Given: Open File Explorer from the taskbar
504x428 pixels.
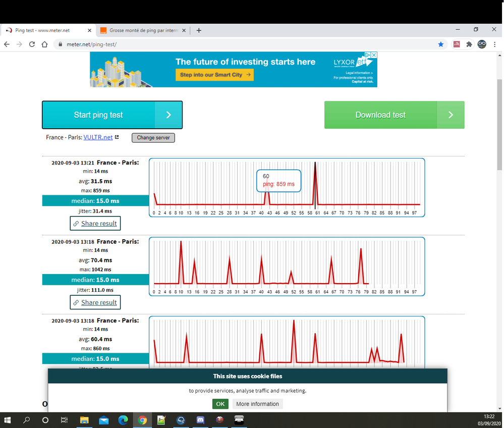Looking at the screenshot, I should tap(84, 420).
